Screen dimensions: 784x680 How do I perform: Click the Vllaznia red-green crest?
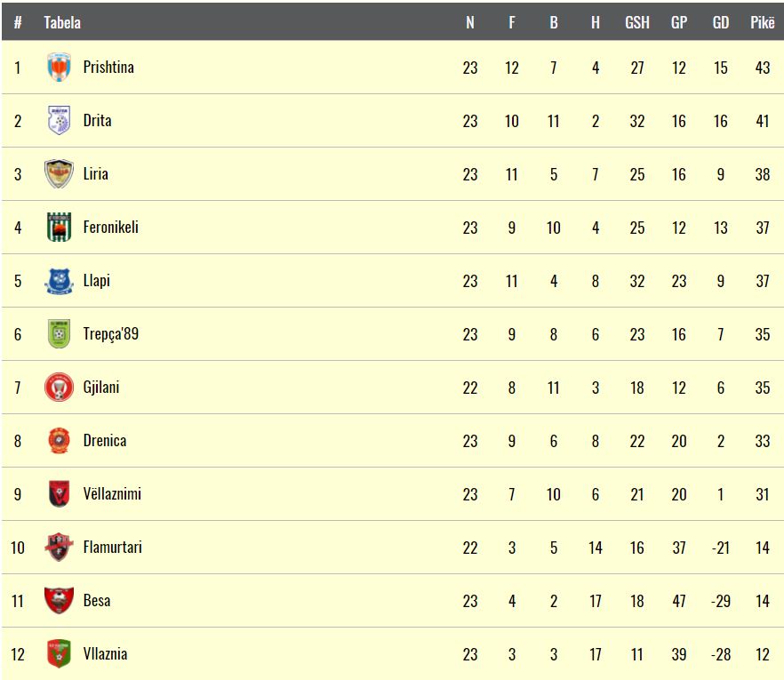(59, 653)
